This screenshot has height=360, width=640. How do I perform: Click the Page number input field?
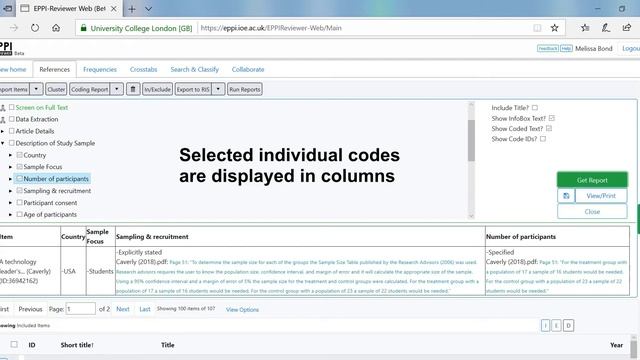81,309
